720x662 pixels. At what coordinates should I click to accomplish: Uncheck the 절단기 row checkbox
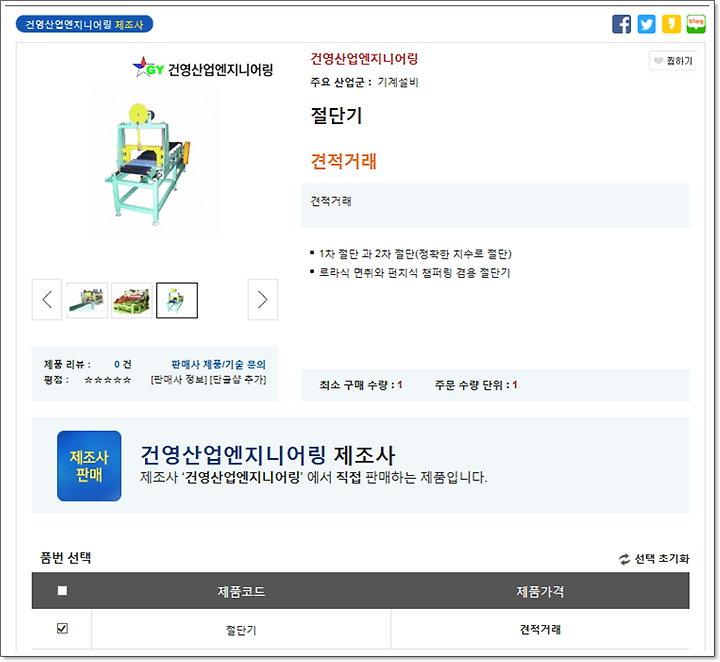click(62, 628)
